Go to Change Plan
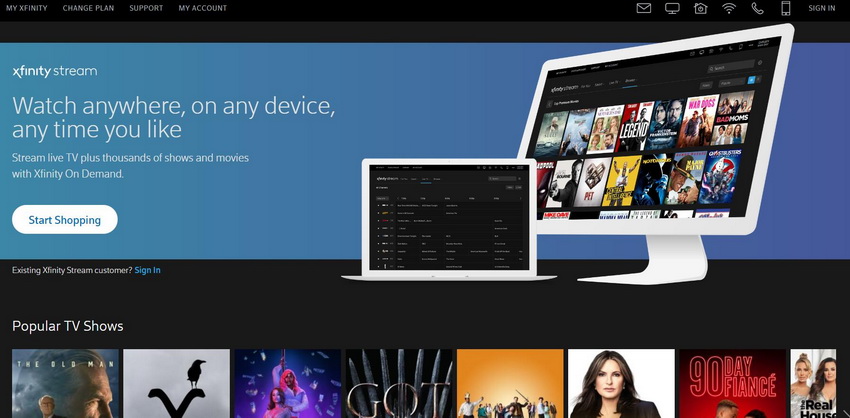Image resolution: width=850 pixels, height=418 pixels. click(88, 8)
